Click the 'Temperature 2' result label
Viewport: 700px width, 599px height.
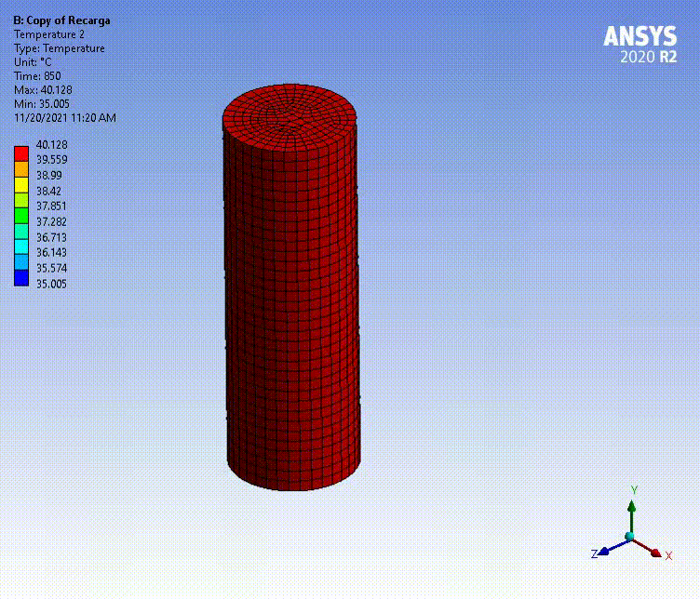click(49, 34)
